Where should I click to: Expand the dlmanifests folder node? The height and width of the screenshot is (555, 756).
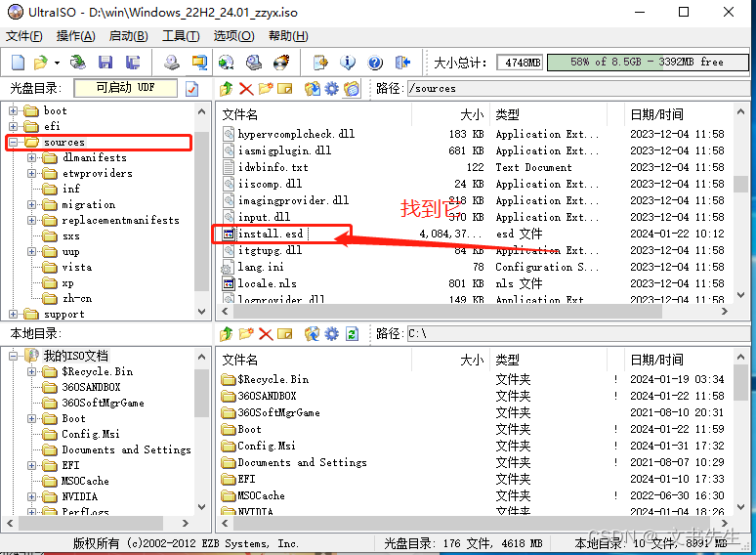(32, 157)
